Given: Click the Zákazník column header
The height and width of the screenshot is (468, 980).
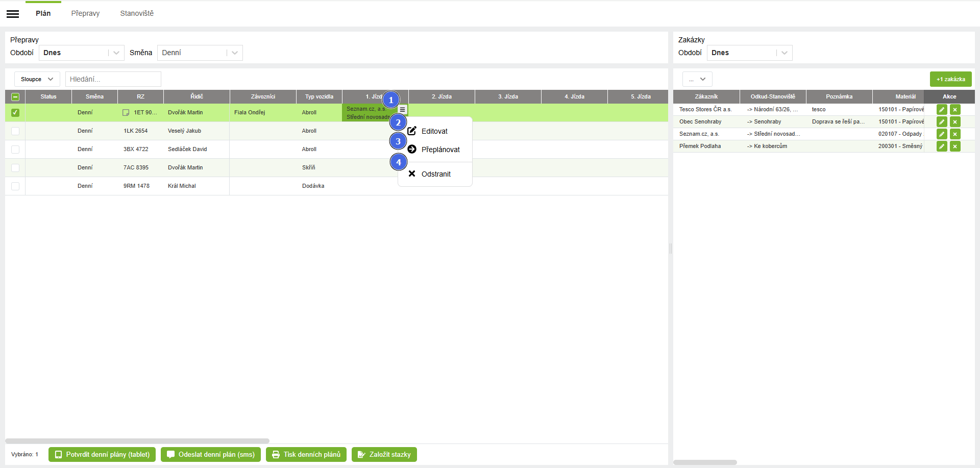Looking at the screenshot, I should click(x=706, y=96).
